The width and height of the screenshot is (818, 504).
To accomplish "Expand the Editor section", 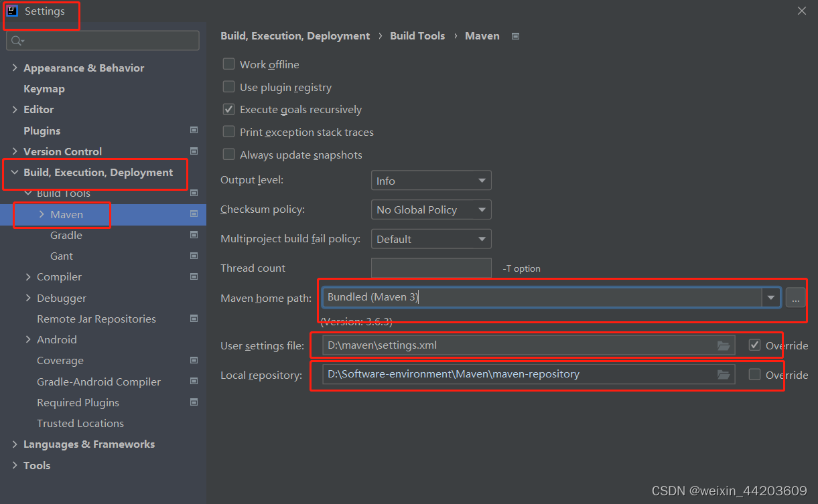I will (15, 109).
